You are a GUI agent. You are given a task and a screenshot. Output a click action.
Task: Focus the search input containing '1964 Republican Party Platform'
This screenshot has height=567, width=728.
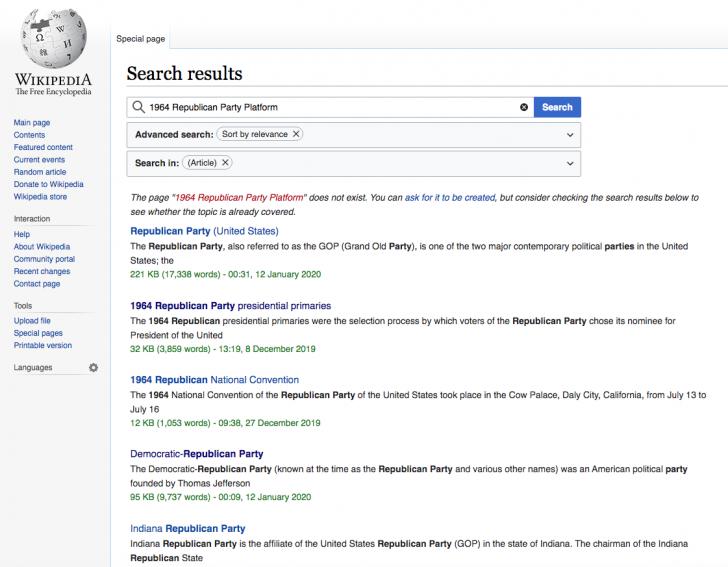tap(332, 107)
